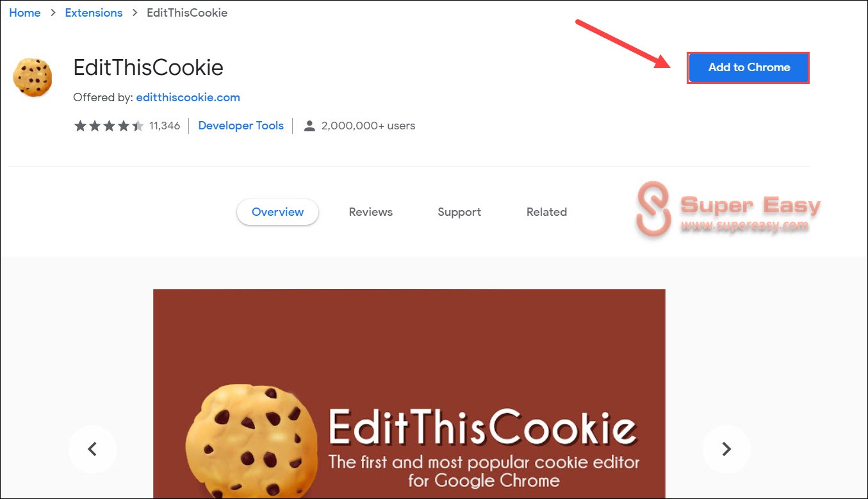The width and height of the screenshot is (868, 499).
Task: Click the EditThisCookie extension title
Action: point(148,67)
